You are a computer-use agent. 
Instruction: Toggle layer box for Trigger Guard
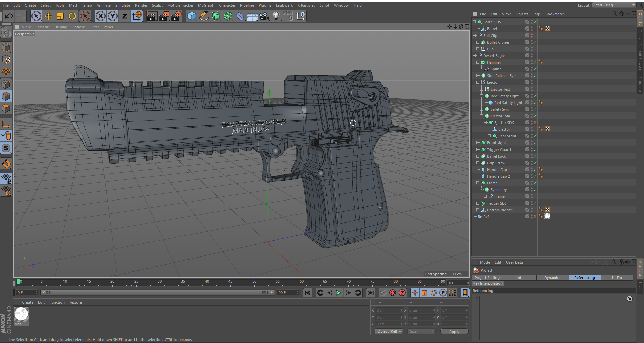[x=527, y=150]
